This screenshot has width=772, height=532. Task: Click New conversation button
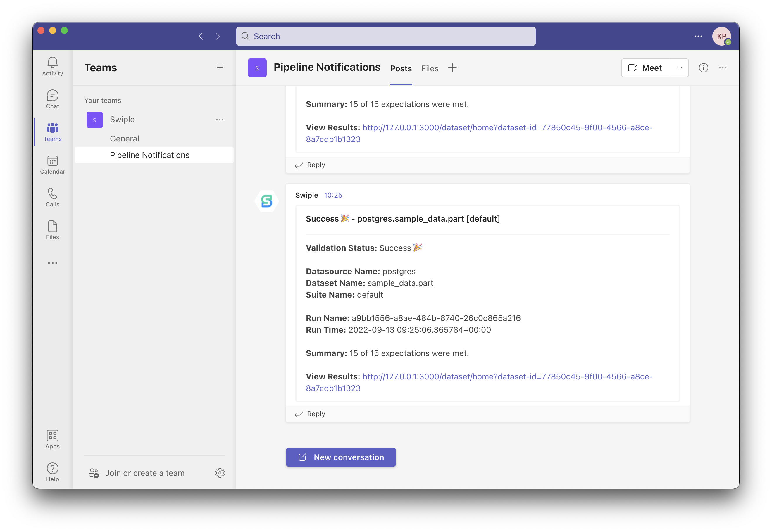tap(341, 457)
